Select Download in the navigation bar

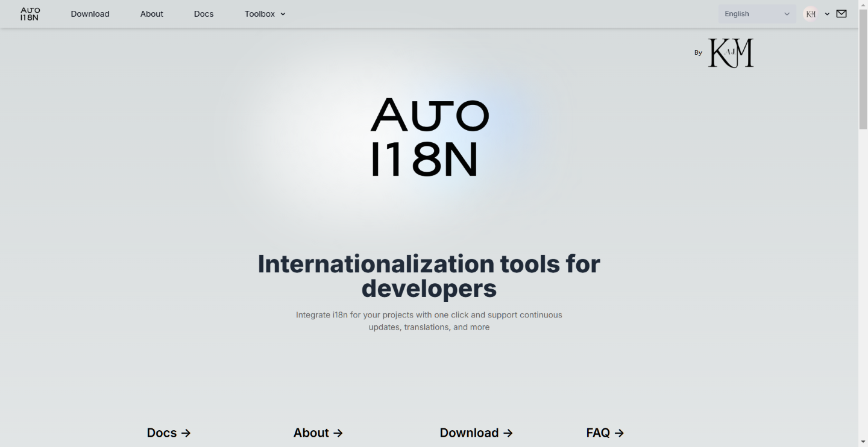pyautogui.click(x=90, y=13)
